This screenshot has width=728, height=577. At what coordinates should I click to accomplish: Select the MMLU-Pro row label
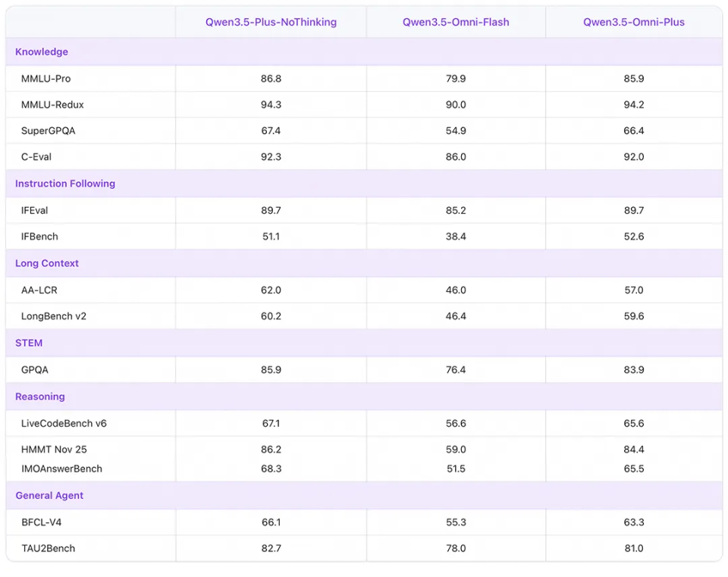click(46, 78)
